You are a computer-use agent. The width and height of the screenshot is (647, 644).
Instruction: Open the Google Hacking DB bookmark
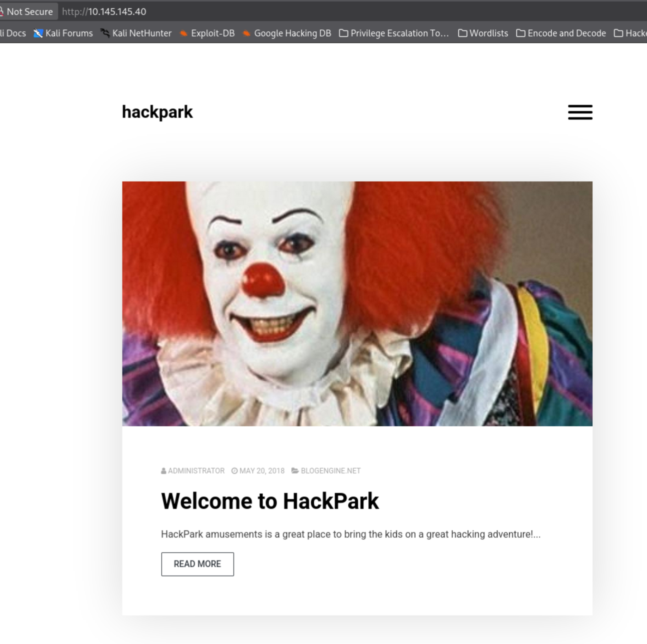pos(287,33)
